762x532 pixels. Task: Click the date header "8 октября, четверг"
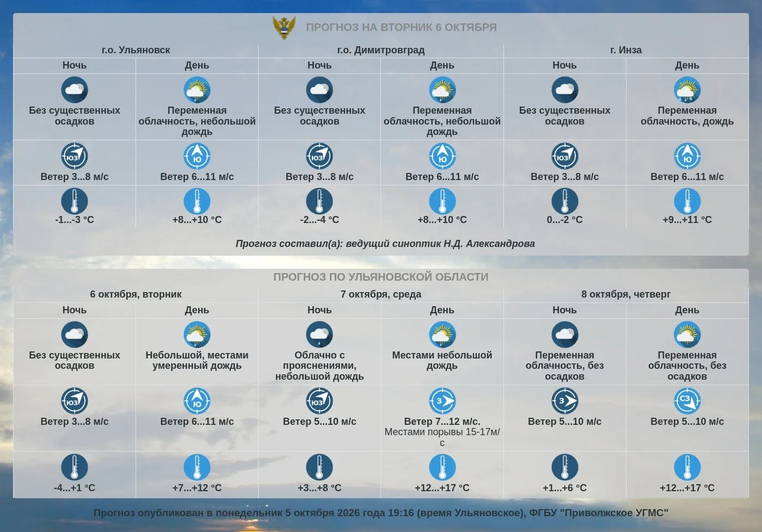click(x=626, y=294)
